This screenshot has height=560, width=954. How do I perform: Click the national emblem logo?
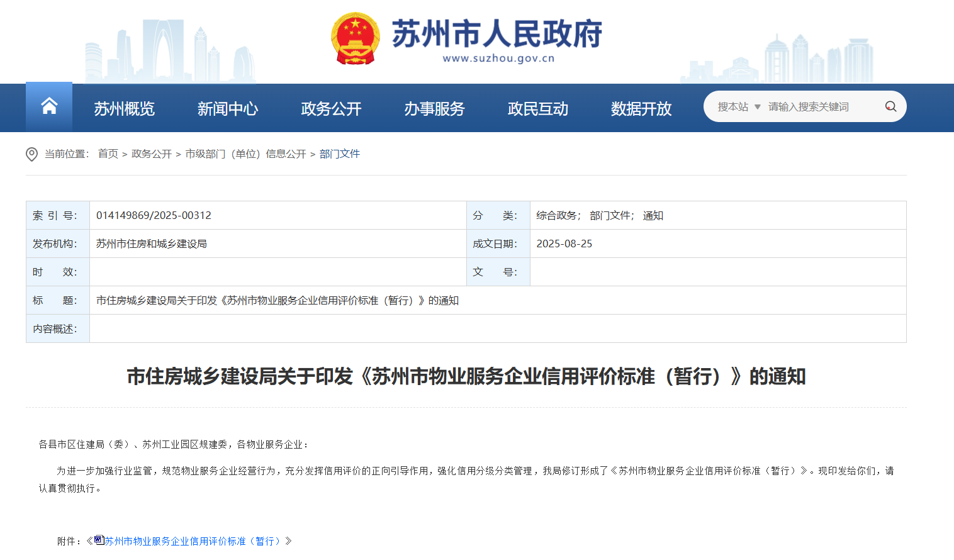pos(356,39)
